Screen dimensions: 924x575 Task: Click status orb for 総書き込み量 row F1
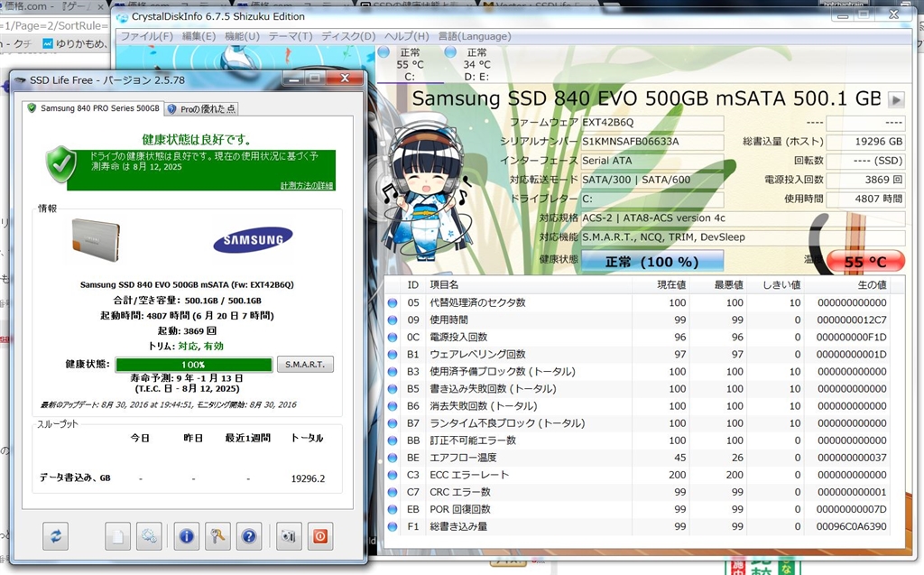pos(393,526)
